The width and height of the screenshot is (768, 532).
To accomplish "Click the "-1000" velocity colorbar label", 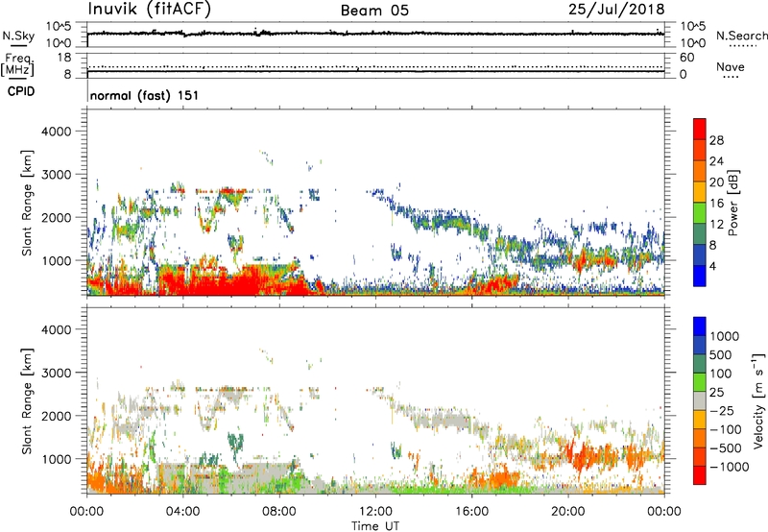I will pyautogui.click(x=730, y=467).
